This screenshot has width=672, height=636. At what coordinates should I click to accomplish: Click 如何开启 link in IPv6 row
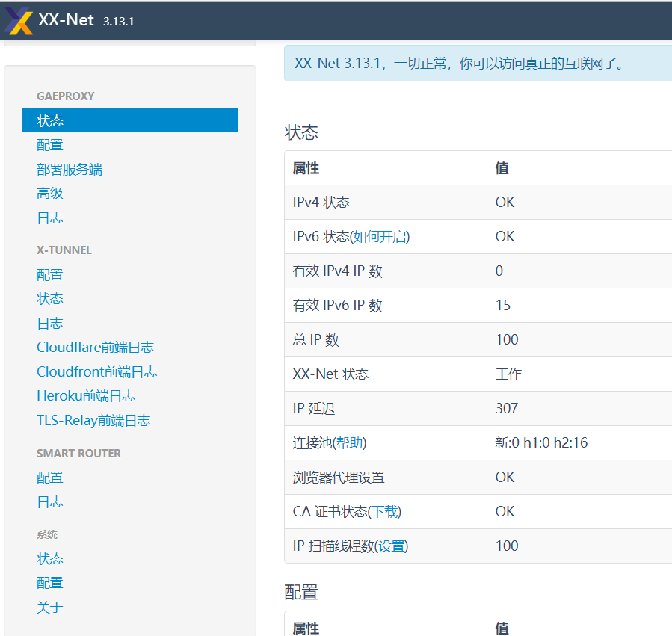[380, 237]
